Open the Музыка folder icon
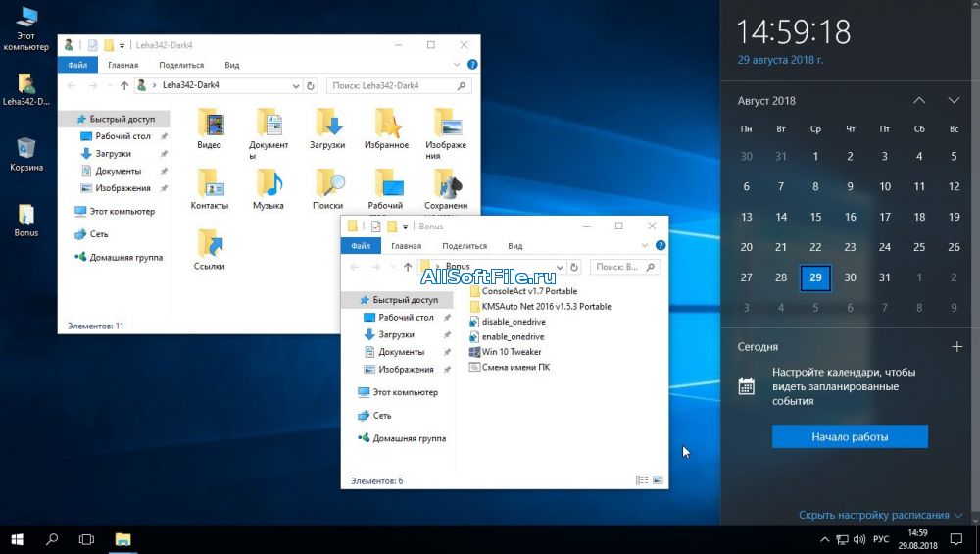The height and width of the screenshot is (554, 980). tap(268, 187)
